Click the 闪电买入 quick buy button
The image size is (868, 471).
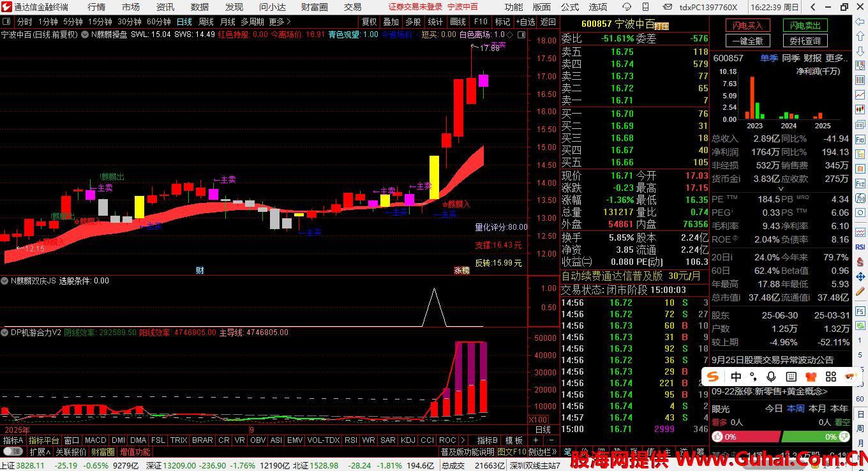(x=747, y=26)
